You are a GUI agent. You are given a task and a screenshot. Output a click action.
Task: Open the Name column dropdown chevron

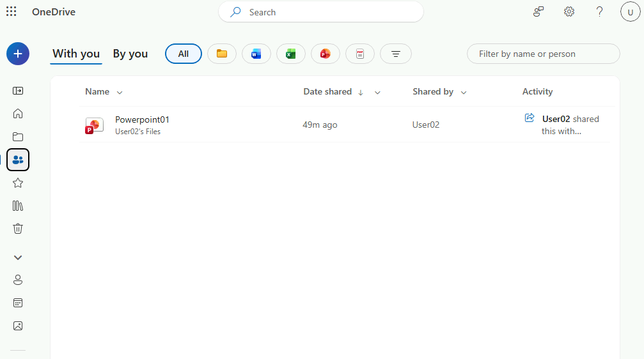[x=120, y=93]
